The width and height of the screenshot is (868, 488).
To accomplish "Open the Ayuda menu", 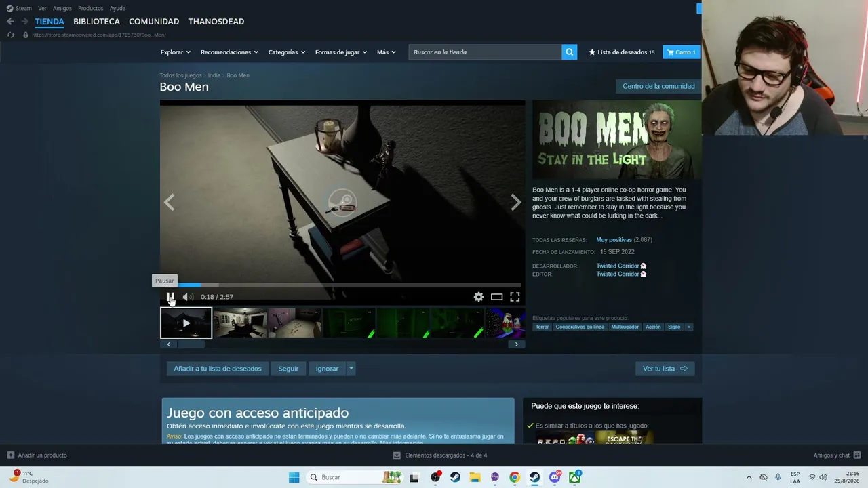I will point(117,9).
